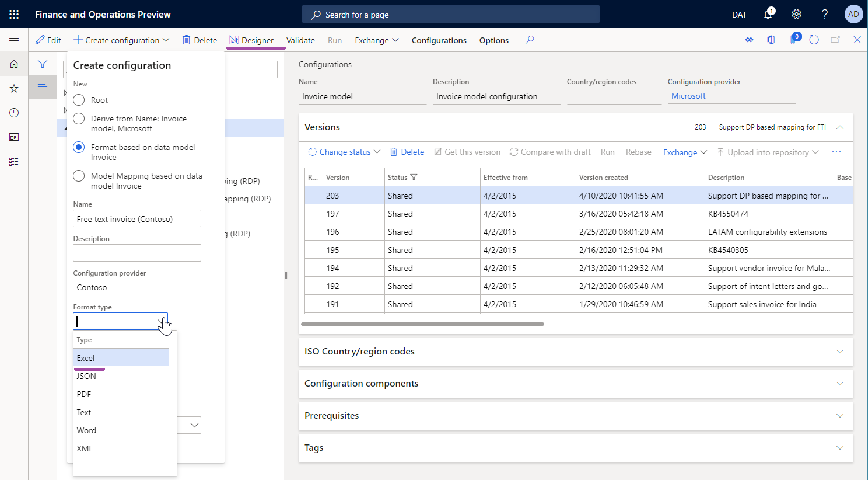
Task: Select Derive from Name: Invoice model, Microsoft
Action: pyautogui.click(x=79, y=119)
